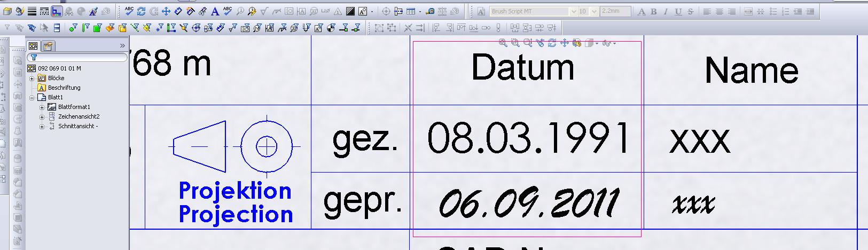This screenshot has height=250, width=868.
Task: Expand the Blöcke folder node
Action: point(32,78)
